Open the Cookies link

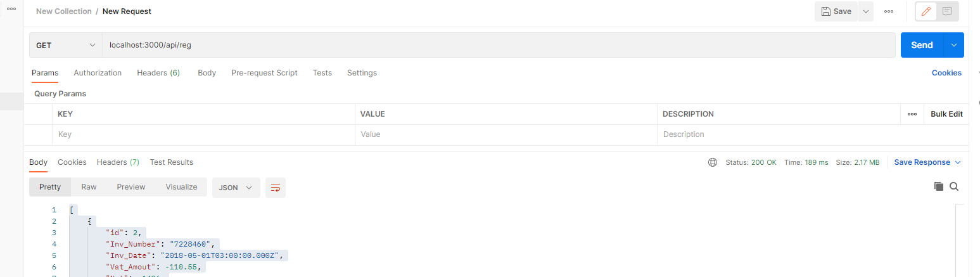pos(946,73)
